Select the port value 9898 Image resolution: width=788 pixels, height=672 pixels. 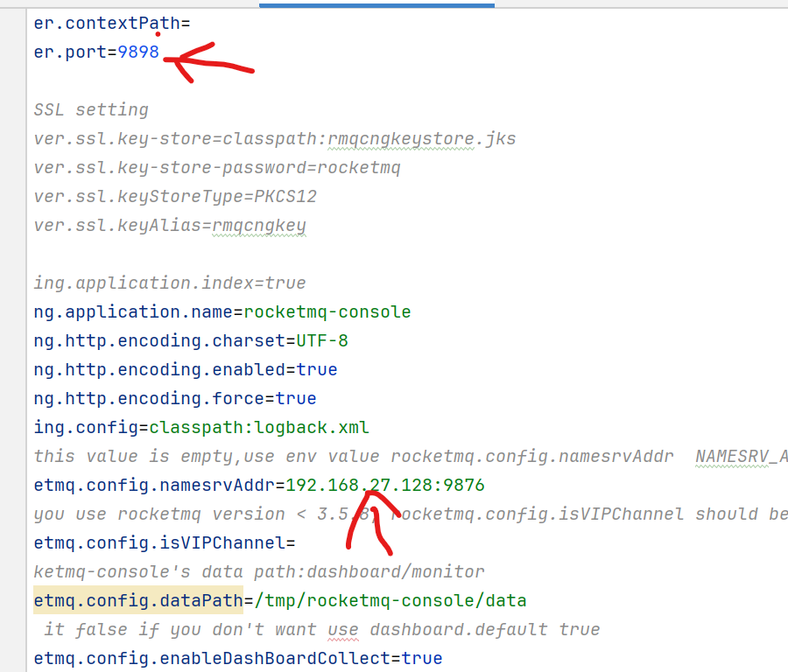[x=138, y=52]
